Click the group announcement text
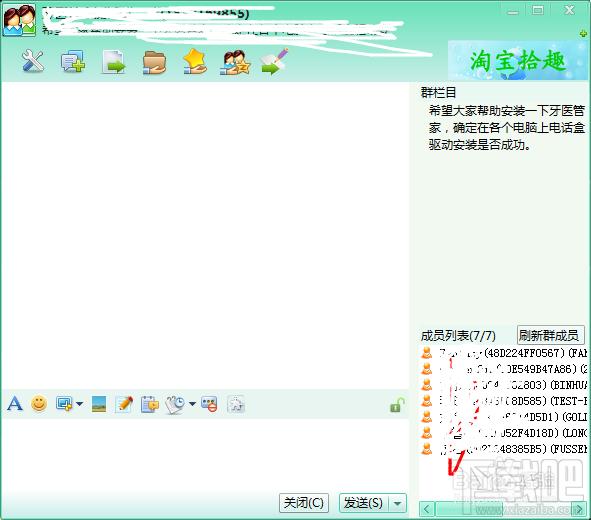Image resolution: width=591 pixels, height=520 pixels. coord(507,127)
